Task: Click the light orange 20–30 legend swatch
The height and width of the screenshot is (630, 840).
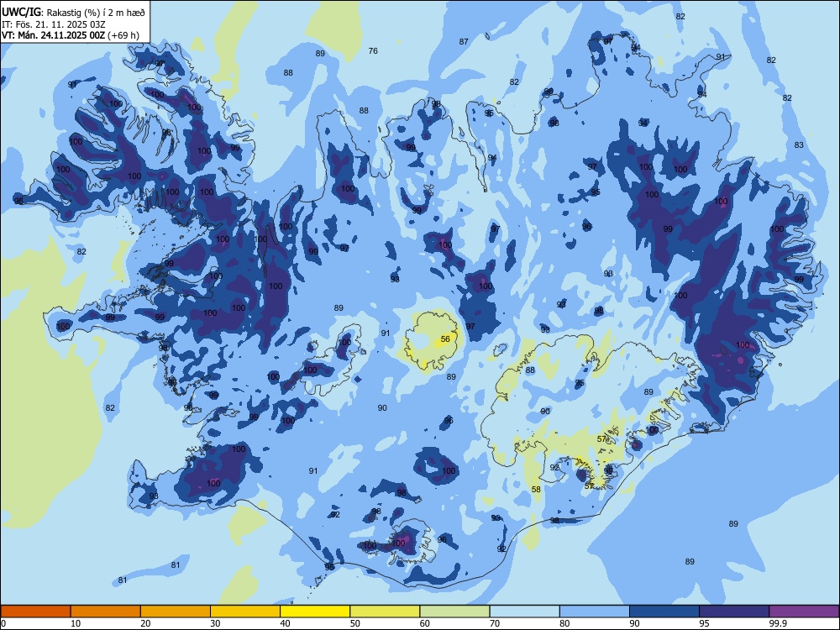Action: tap(176, 612)
